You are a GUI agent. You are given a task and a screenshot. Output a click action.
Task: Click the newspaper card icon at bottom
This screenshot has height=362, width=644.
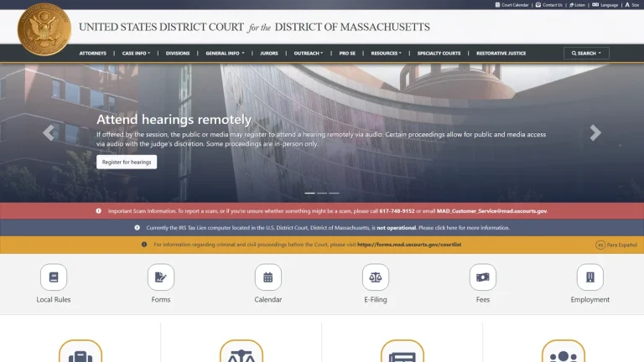pyautogui.click(x=402, y=351)
